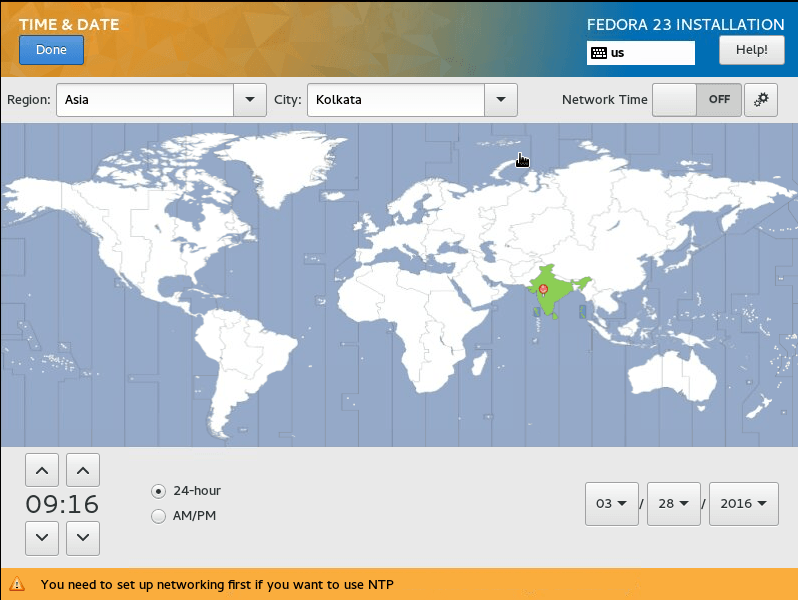The image size is (798, 600).
Task: Select the 24-hour format option
Action: tap(186, 491)
